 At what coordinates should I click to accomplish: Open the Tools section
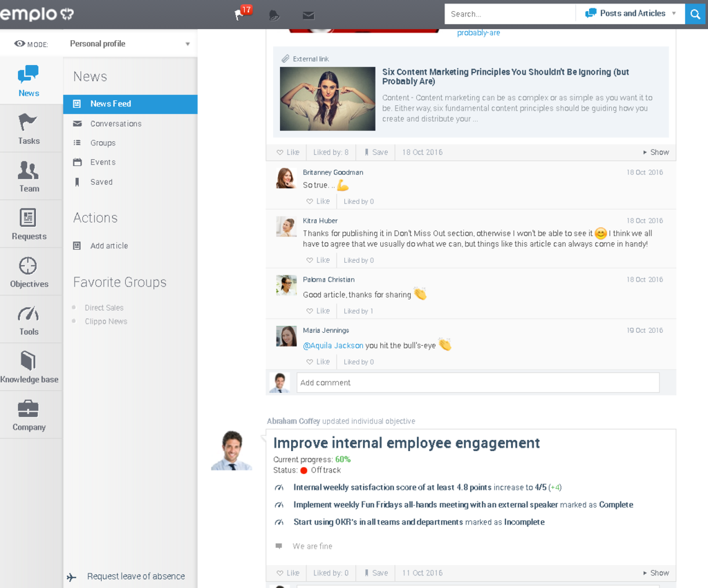[x=28, y=320]
